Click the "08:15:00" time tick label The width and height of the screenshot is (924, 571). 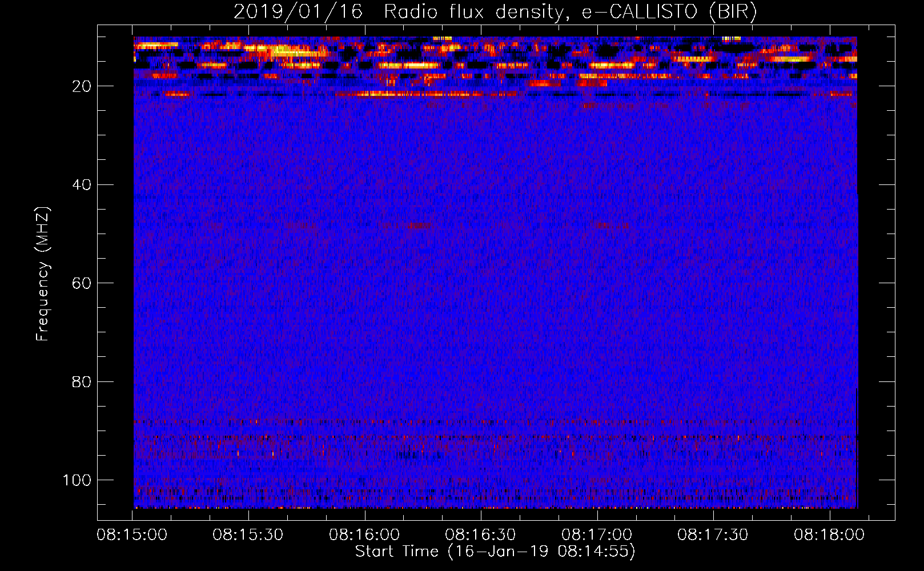click(x=132, y=535)
